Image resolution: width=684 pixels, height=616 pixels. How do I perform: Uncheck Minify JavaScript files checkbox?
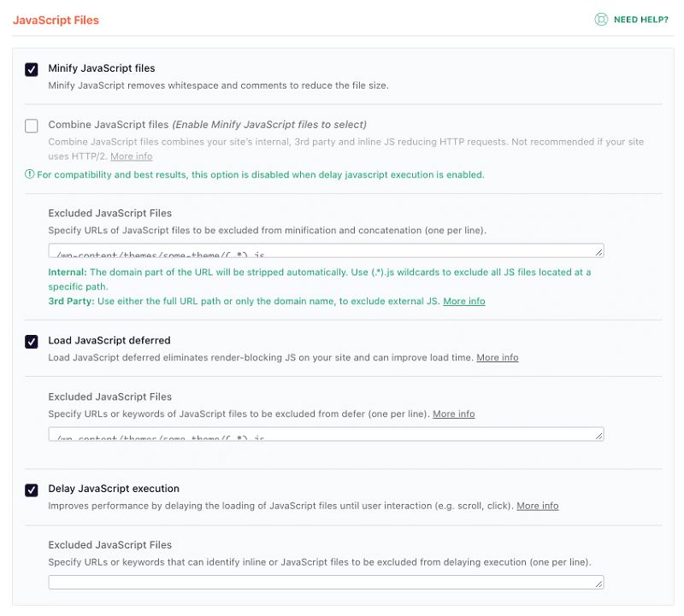coord(32,69)
